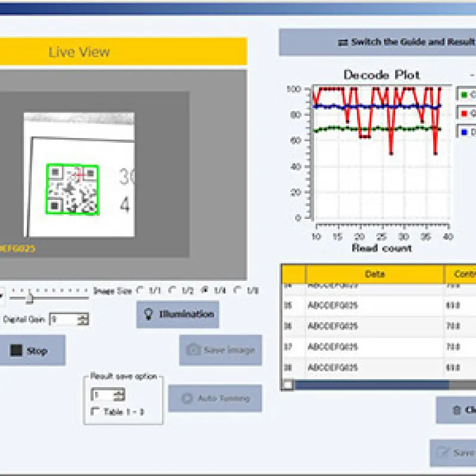
Task: Select the 1/1 Image Size radio button
Action: pos(140,290)
